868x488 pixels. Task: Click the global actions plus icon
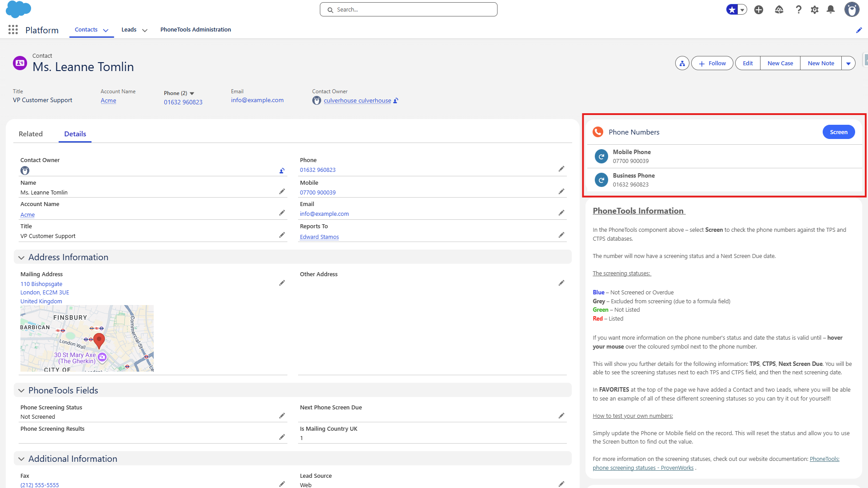[759, 9]
